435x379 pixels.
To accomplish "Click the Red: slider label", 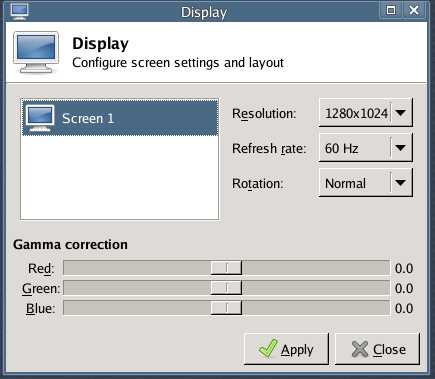I will 41,269.
